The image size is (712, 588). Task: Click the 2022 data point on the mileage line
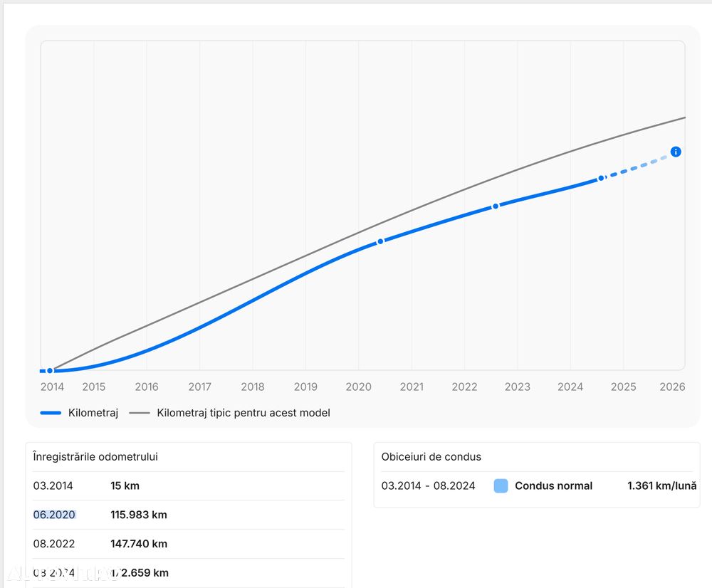tap(496, 206)
